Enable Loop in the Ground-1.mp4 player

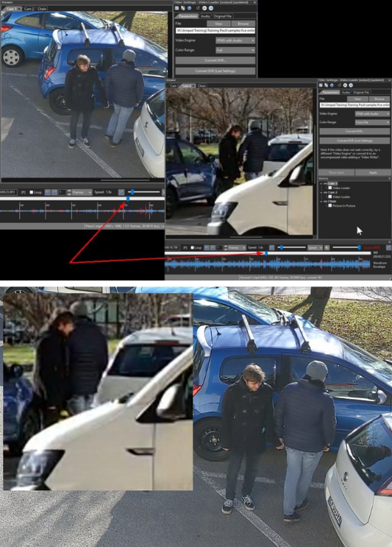(x=192, y=247)
